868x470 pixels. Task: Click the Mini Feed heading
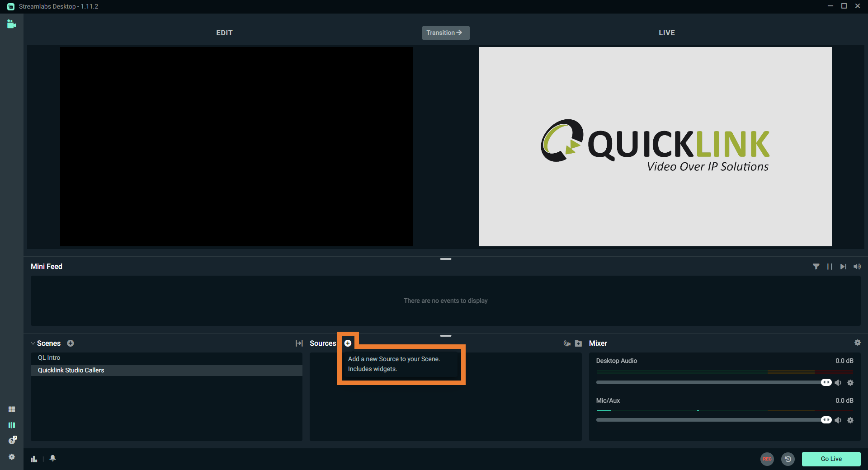[x=47, y=267]
